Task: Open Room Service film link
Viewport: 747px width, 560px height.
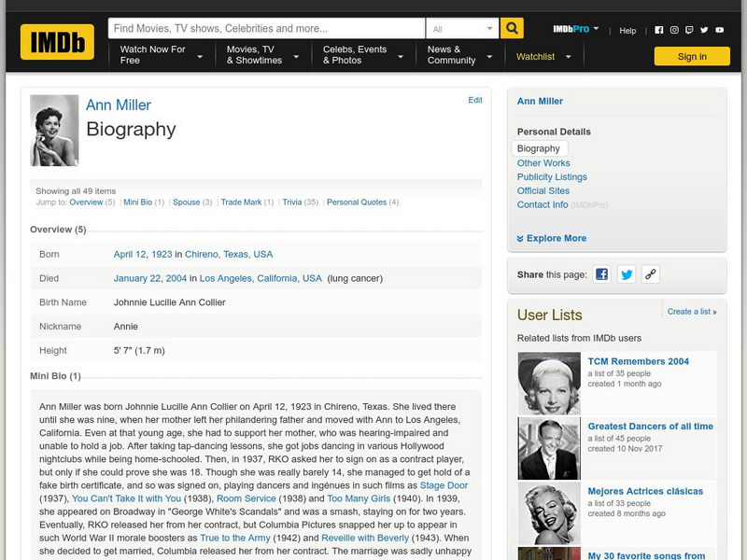Action: pos(247,498)
